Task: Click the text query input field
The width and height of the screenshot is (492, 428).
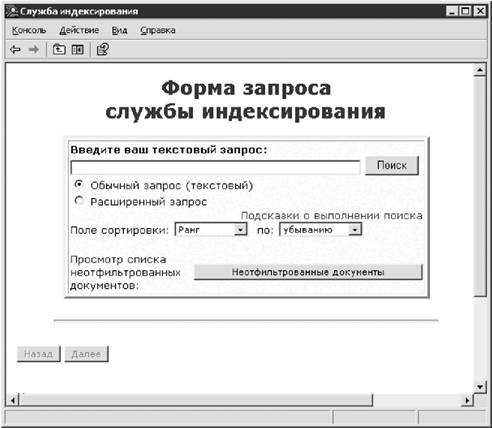Action: pyautogui.click(x=215, y=167)
